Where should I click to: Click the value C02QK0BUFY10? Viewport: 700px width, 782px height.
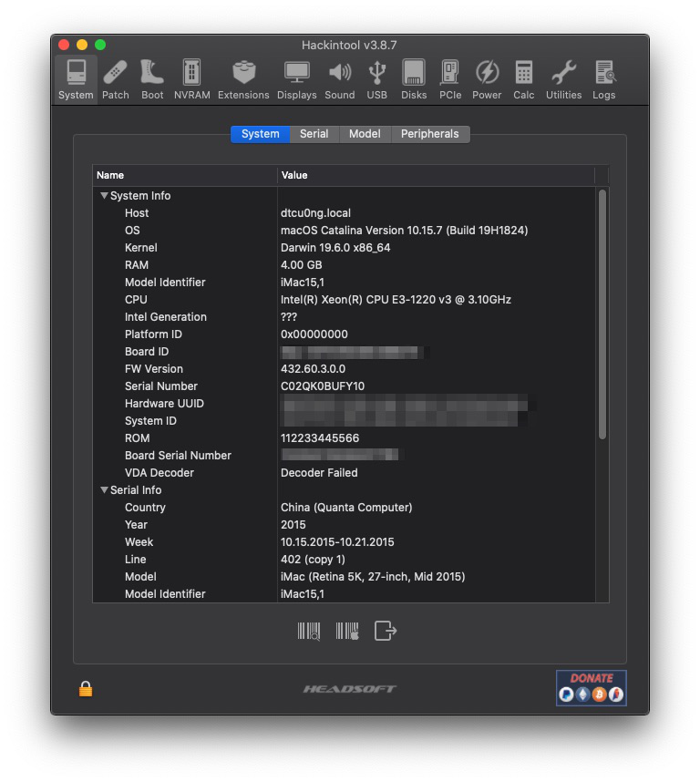click(323, 386)
